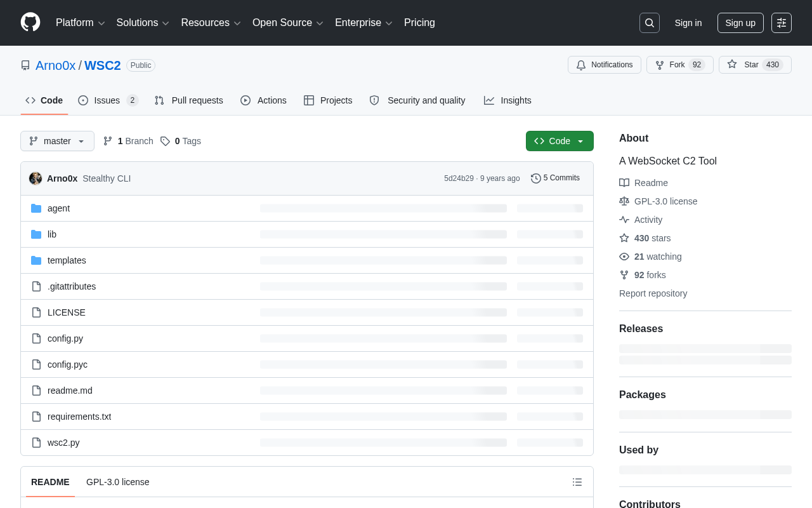Viewport: 812px width, 508px height.
Task: Click the Arno0x avatar image
Action: click(36, 178)
